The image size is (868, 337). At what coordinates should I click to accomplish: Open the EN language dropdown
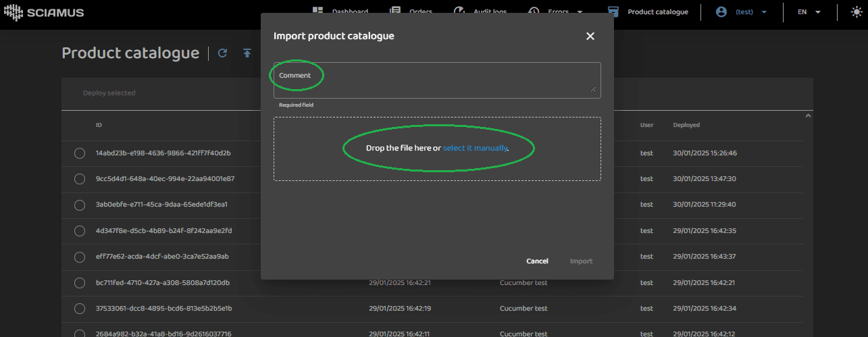coord(809,12)
